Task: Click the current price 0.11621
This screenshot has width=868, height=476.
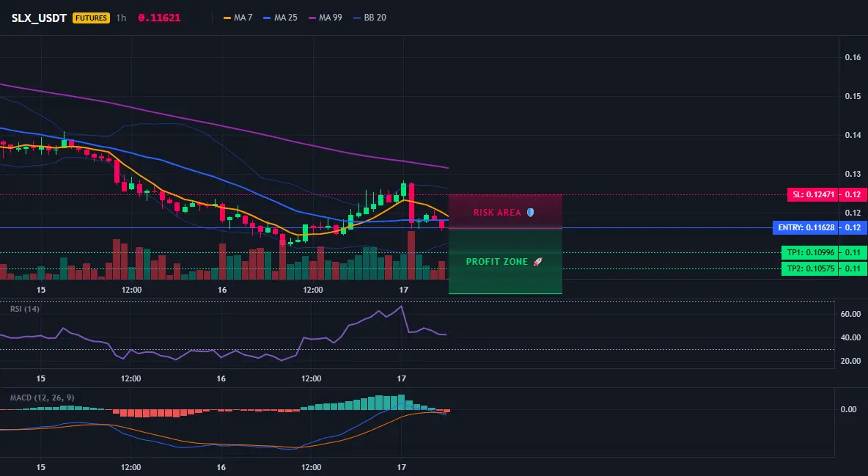Action: coord(159,18)
